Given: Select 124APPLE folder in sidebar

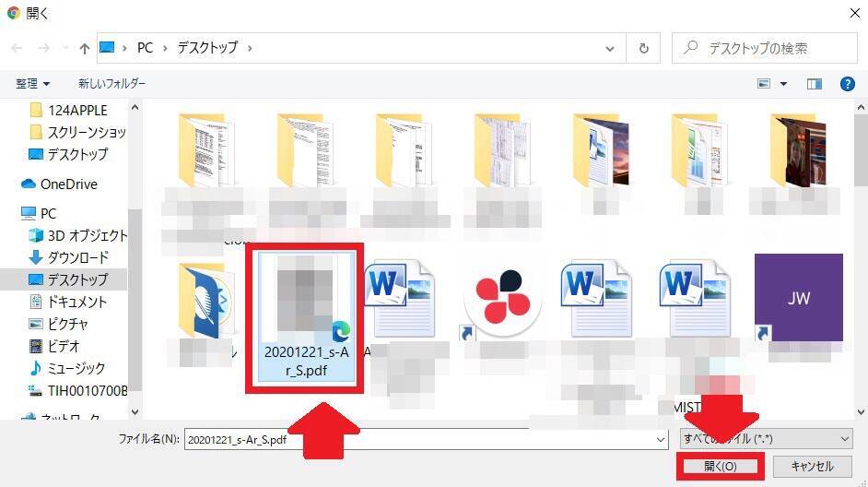Looking at the screenshot, I should tap(68, 111).
